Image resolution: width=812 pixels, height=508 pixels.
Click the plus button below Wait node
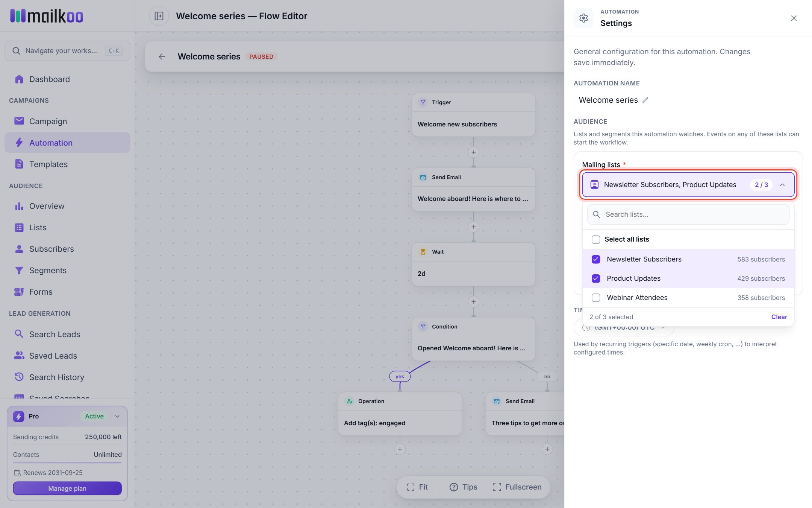[x=474, y=302]
